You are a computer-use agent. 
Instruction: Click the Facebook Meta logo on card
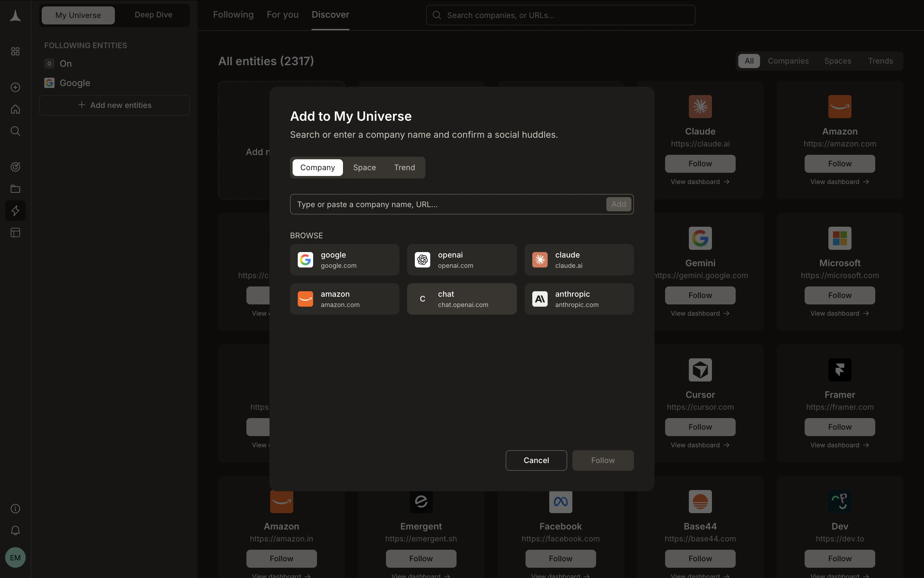pyautogui.click(x=560, y=502)
